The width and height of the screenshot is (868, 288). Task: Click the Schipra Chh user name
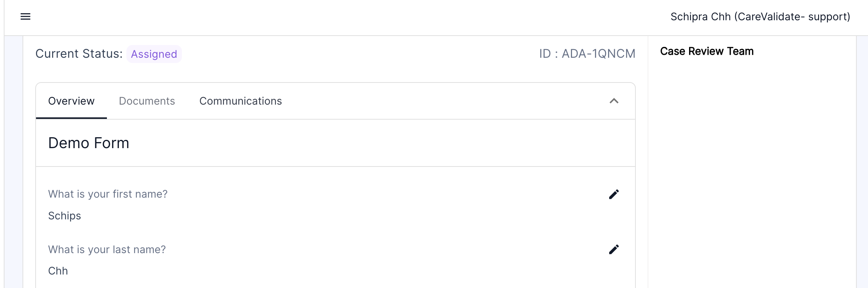(x=701, y=16)
